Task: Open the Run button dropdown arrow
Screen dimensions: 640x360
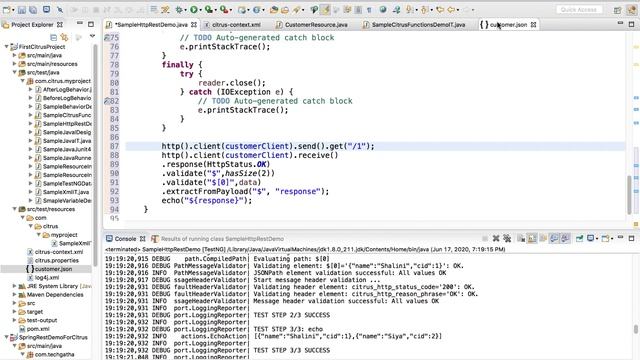Action: [200, 10]
